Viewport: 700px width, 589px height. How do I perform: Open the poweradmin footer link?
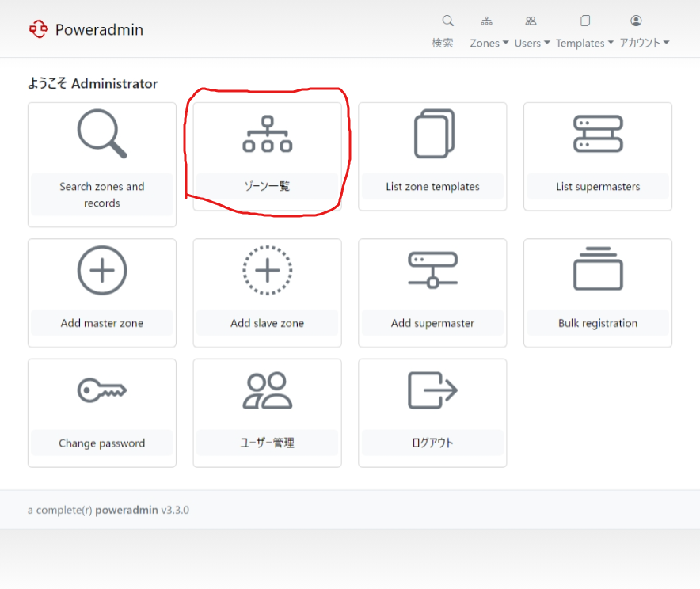click(x=127, y=510)
